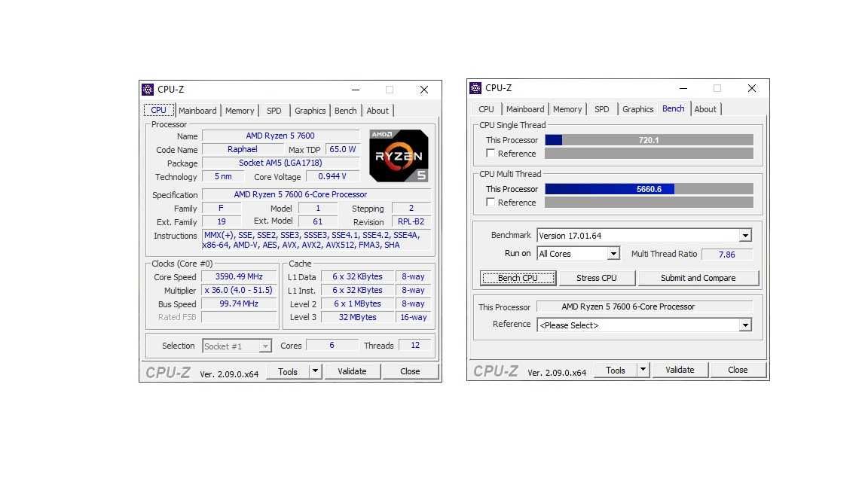Expand Tools arrow in the left window

pos(315,371)
